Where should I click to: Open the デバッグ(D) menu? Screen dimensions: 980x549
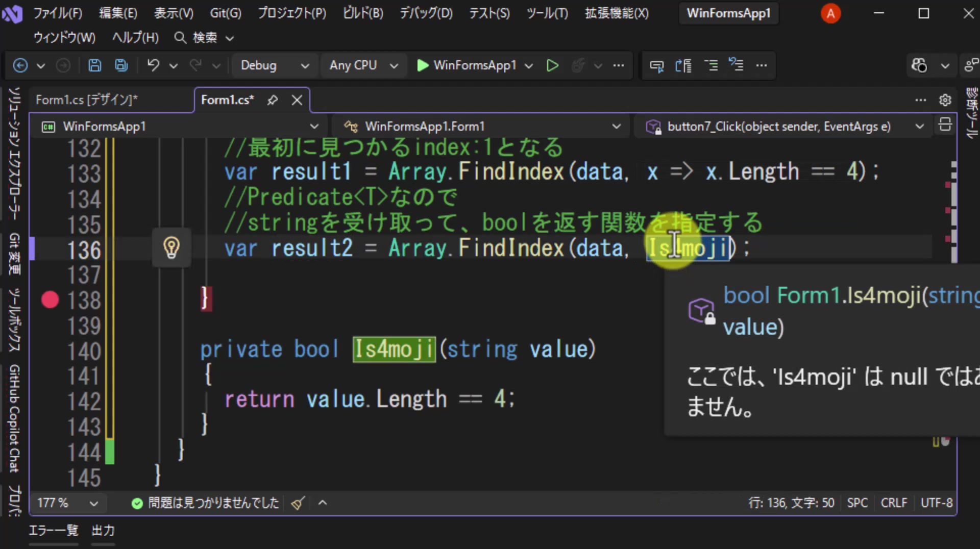coord(426,13)
